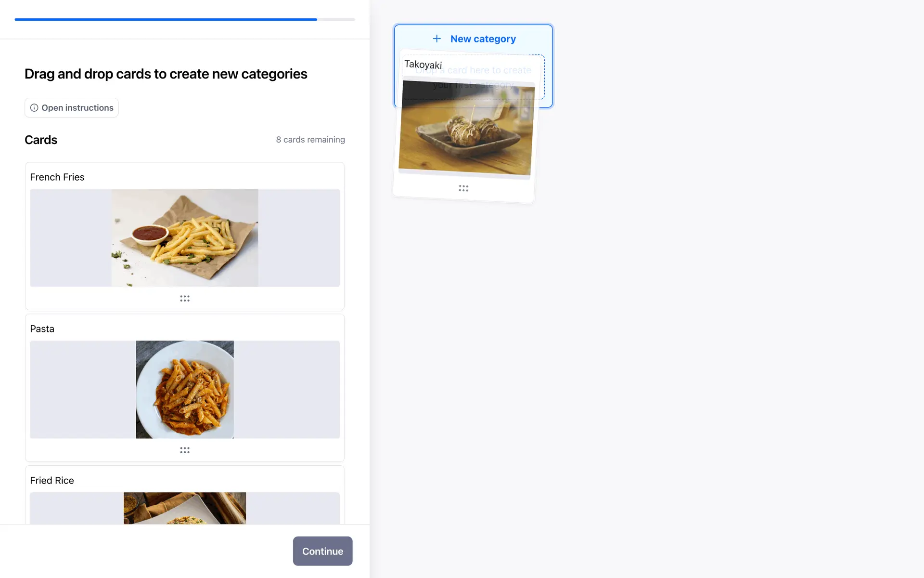Select the French Fries photo
The height and width of the screenshot is (578, 924).
[185, 238]
